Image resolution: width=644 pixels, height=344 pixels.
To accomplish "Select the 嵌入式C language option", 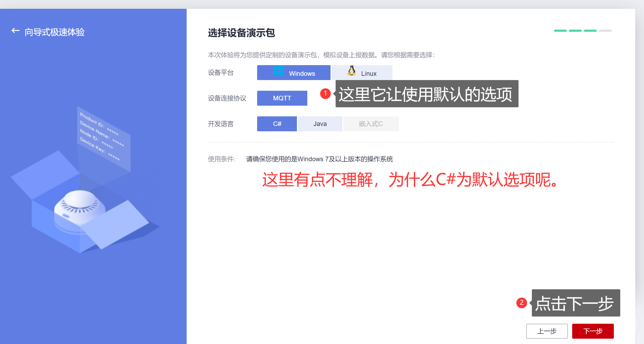I will point(371,124).
